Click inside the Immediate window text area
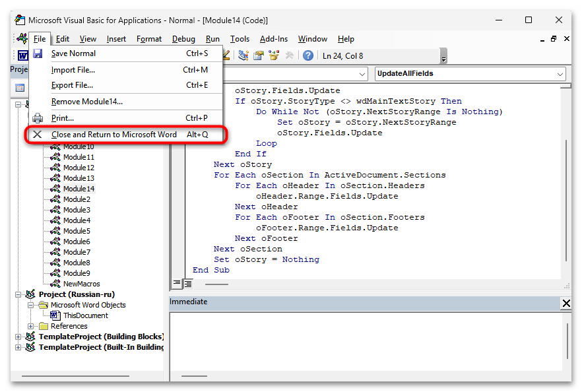Image resolution: width=582 pixels, height=392 pixels. [366, 342]
